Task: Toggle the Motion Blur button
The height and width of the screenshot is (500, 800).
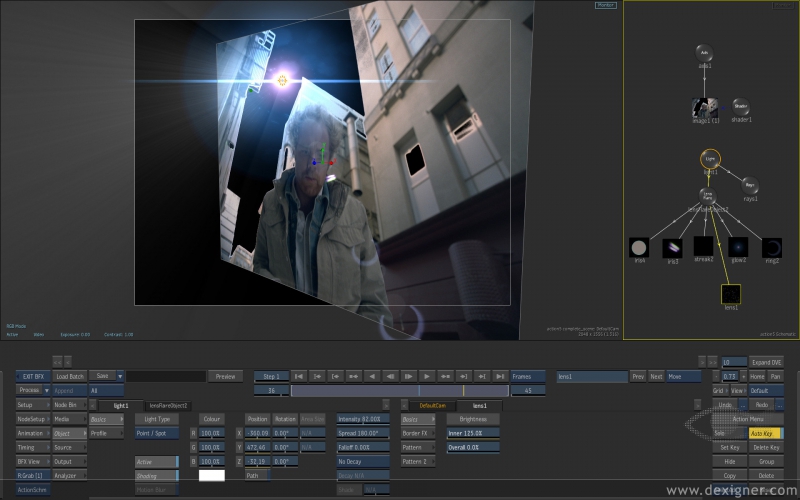Action: click(157, 490)
